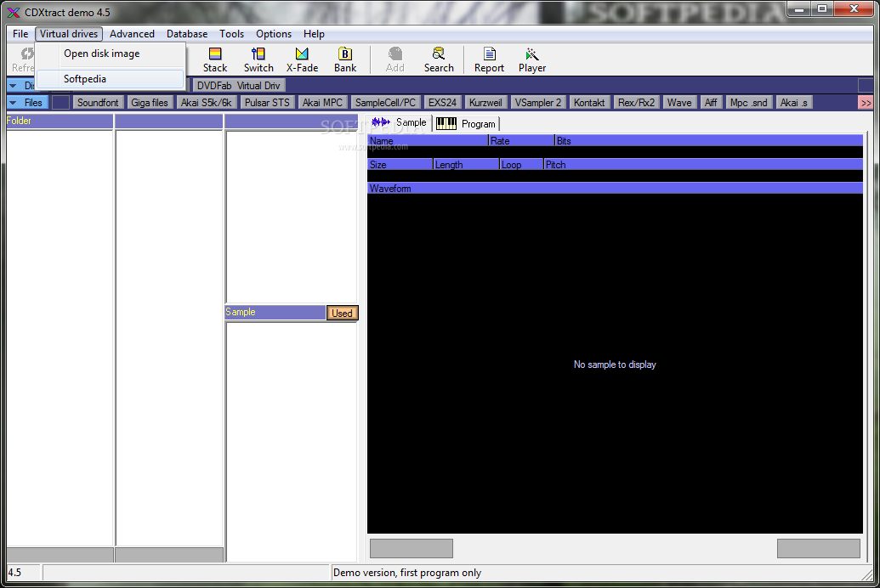This screenshot has width=880, height=588.
Task: Filter by SampleCell/PC format
Action: 385,103
